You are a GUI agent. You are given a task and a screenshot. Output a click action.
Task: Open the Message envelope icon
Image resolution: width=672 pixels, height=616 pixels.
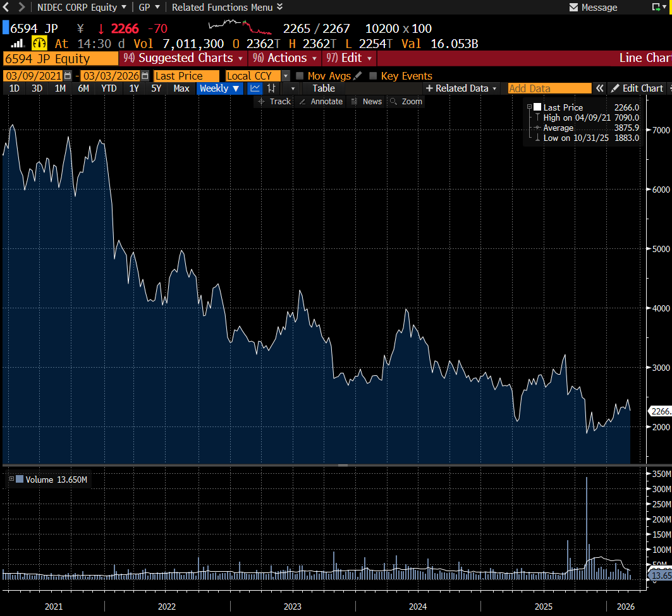[573, 8]
